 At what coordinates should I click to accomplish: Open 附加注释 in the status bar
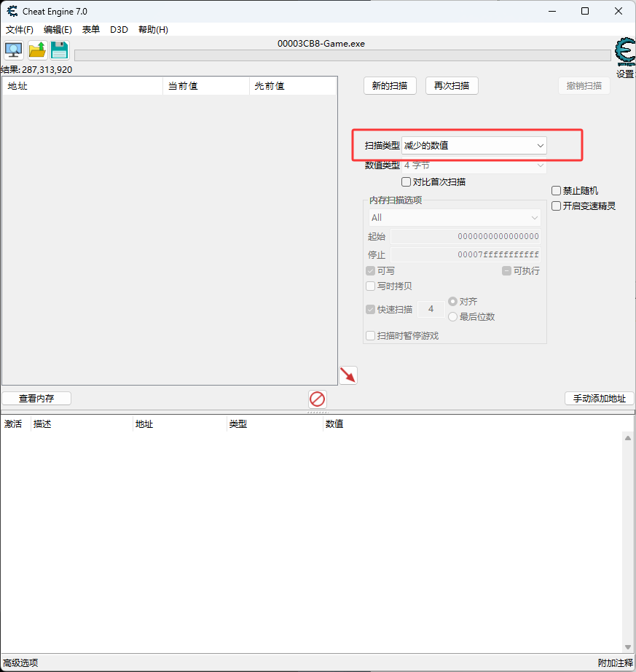pyautogui.click(x=616, y=663)
